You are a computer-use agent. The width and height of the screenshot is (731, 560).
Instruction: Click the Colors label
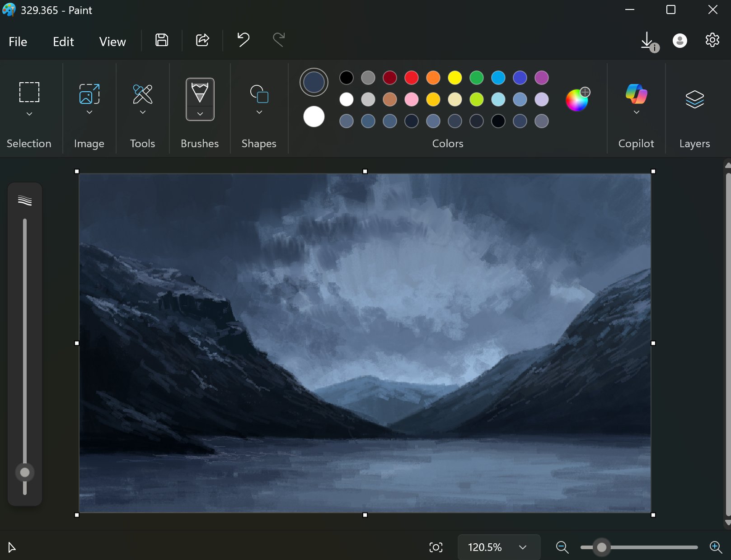pos(448,144)
